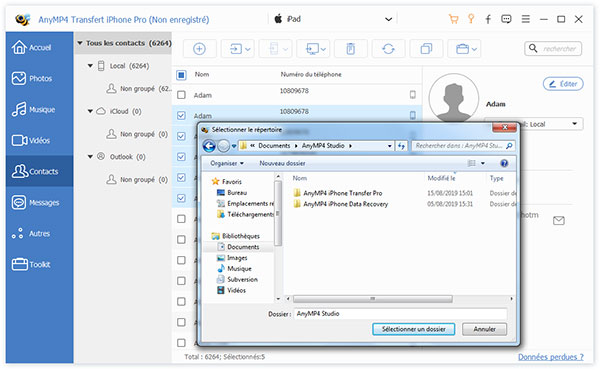Open the Autres section
The image size is (600, 370).
(x=39, y=233)
